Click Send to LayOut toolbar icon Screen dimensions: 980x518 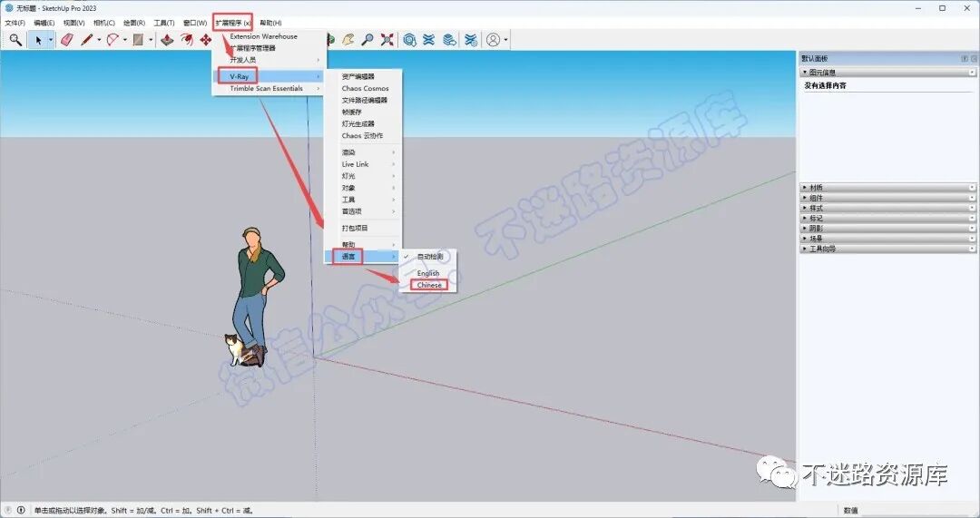(449, 40)
